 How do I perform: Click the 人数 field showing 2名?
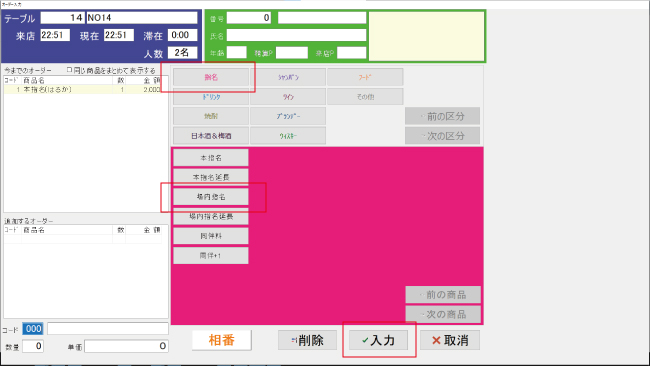click(x=182, y=53)
